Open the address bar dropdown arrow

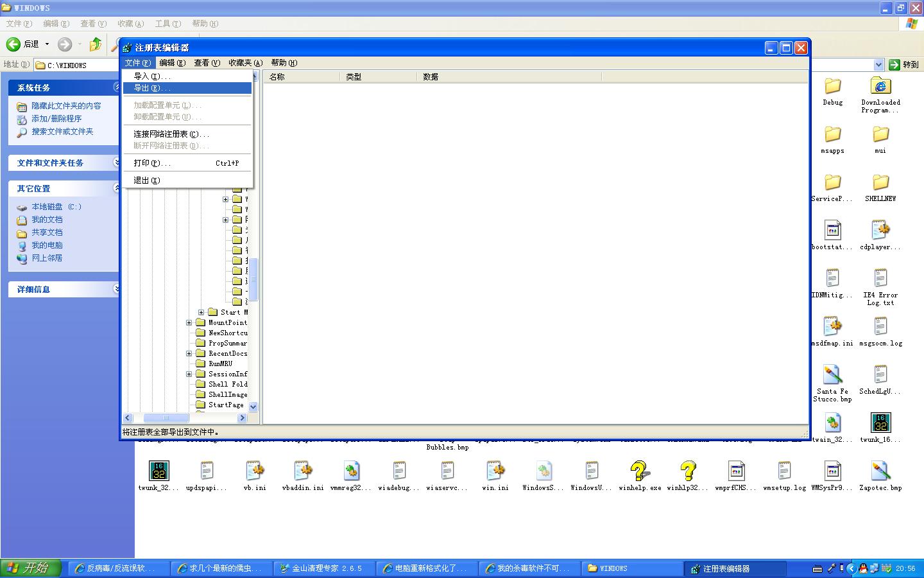coord(878,65)
